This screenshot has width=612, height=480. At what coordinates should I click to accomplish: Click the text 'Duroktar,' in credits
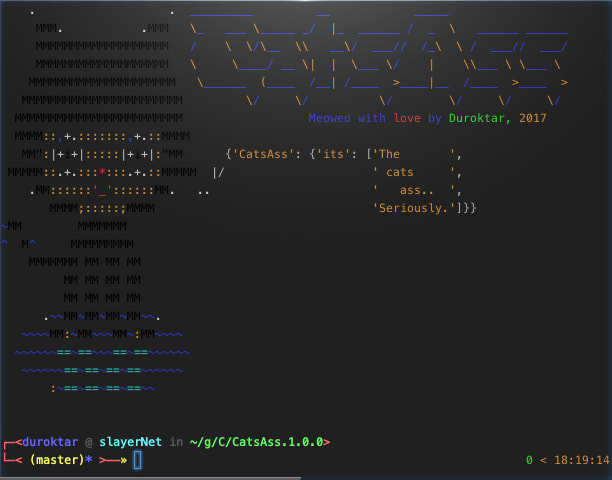[480, 118]
